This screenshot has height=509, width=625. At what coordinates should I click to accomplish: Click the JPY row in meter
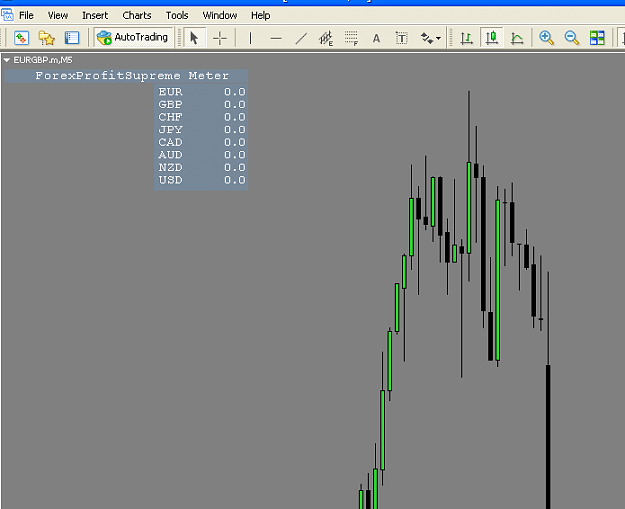pos(201,130)
